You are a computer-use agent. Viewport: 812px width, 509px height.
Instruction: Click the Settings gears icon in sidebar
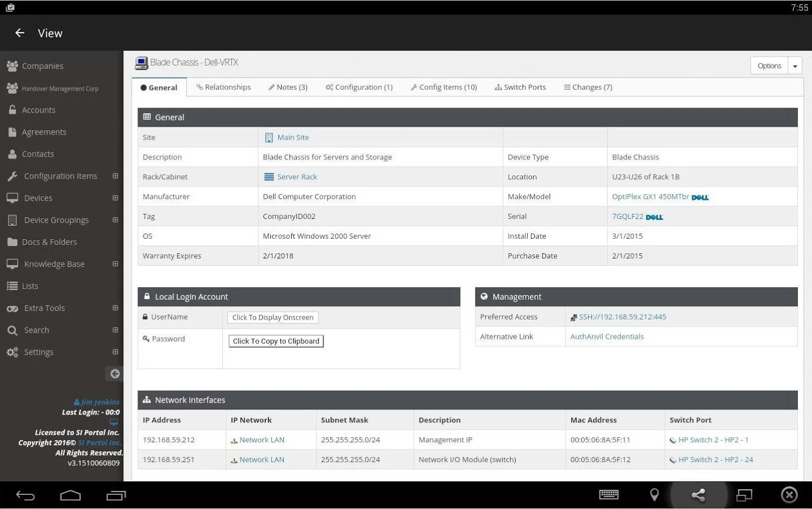[12, 352]
